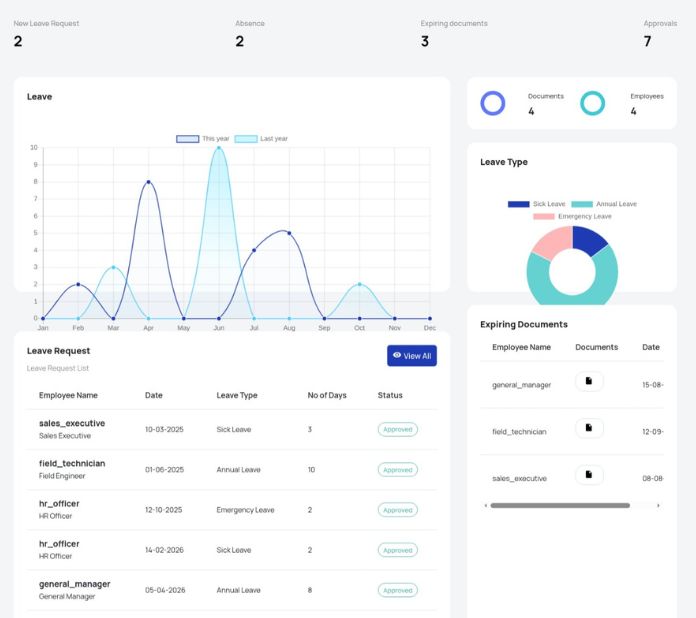Click scrollbar left arrow in Expiring Documents

486,505
